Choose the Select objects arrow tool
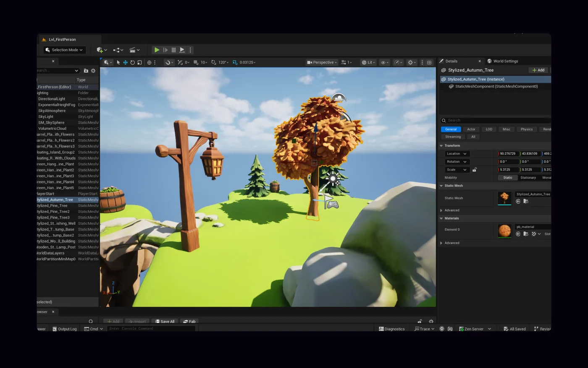Image resolution: width=588 pixels, height=368 pixels. (x=118, y=62)
